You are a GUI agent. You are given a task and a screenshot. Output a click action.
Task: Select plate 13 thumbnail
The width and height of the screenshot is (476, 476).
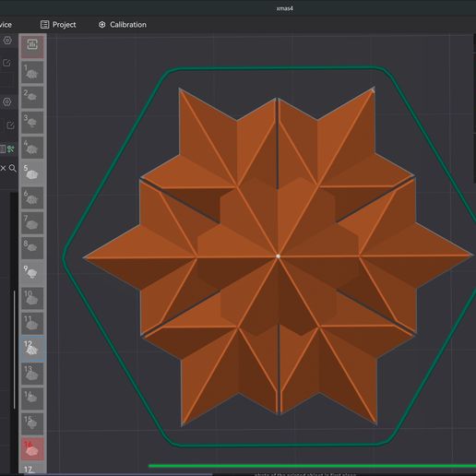(x=32, y=374)
